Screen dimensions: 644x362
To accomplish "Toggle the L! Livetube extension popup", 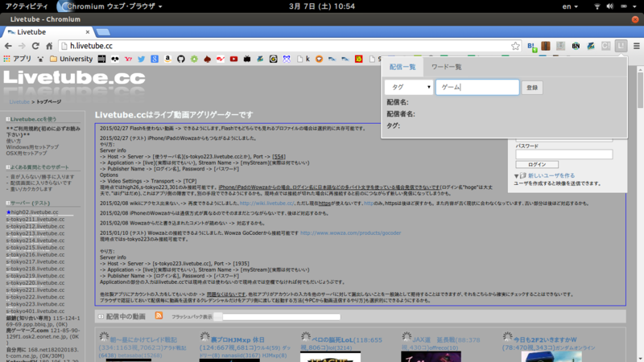I will 621,46.
